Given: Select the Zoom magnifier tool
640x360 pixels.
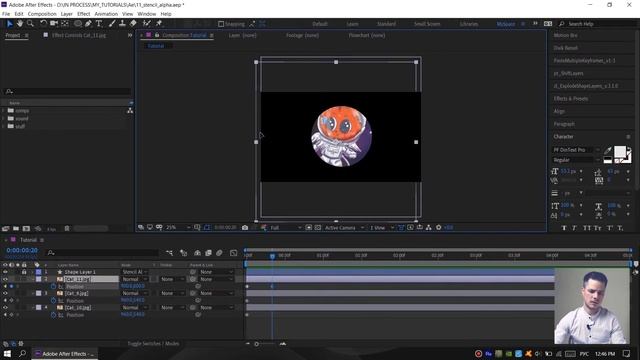Looking at the screenshot, I should 30,24.
